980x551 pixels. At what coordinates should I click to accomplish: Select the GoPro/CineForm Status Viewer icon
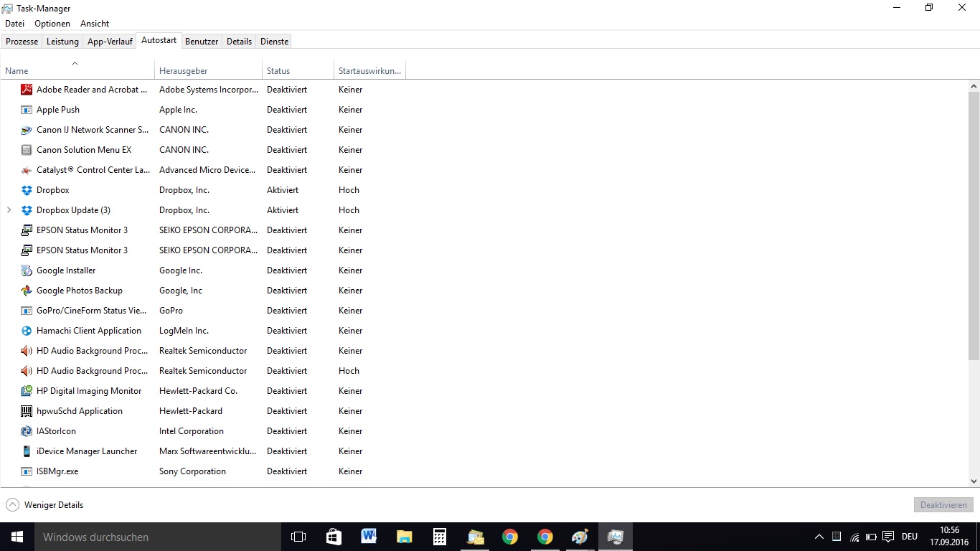click(27, 311)
